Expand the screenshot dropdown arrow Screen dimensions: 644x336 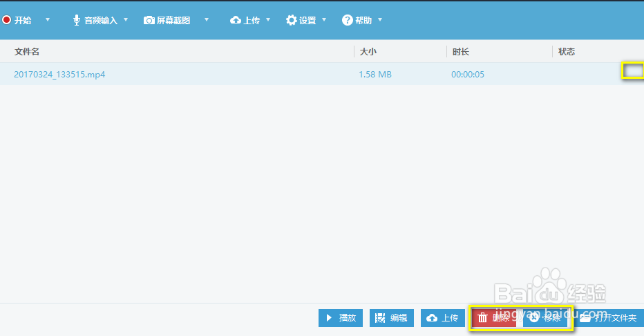(x=207, y=20)
